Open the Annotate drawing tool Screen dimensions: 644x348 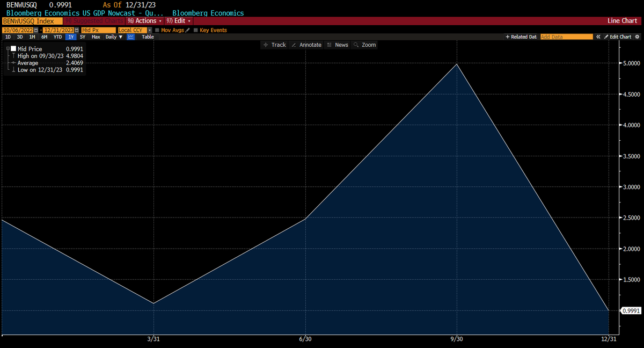click(x=306, y=45)
